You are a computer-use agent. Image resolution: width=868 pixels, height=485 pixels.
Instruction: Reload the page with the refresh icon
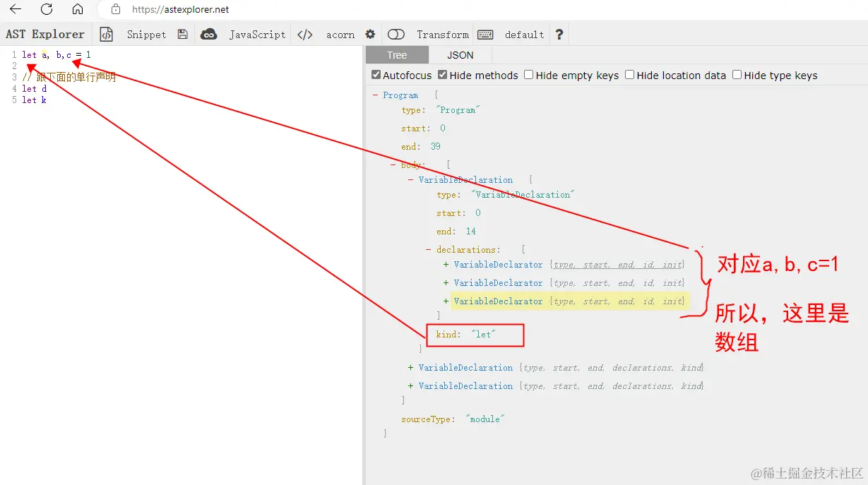tap(47, 10)
